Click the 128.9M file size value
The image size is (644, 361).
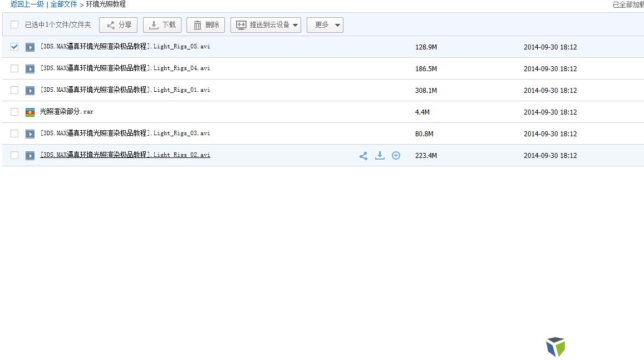(x=426, y=47)
